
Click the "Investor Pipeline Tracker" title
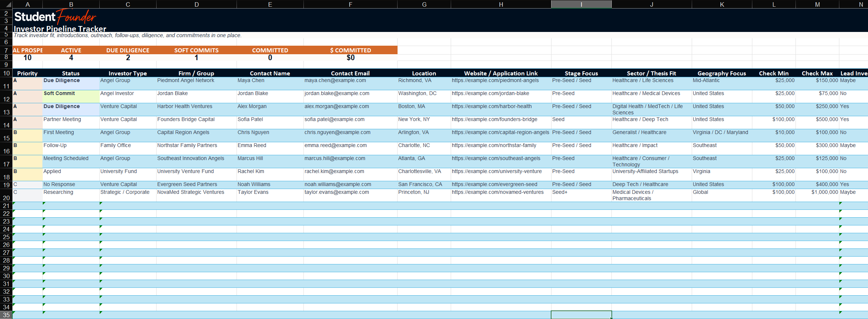tap(60, 29)
